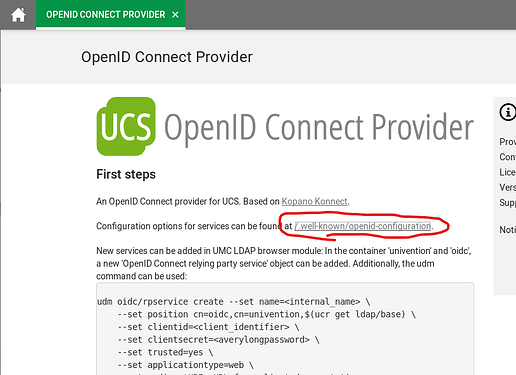Go to the home overview icon
Screen dimensions: 516x375
(x=18, y=15)
